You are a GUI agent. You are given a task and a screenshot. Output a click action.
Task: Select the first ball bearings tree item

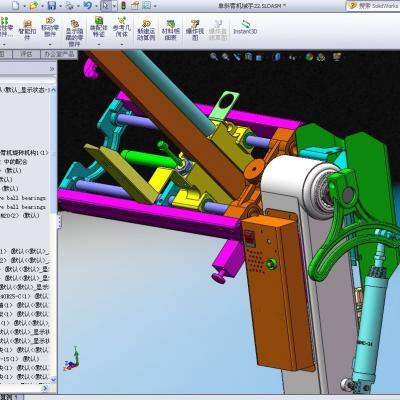(x=23, y=198)
